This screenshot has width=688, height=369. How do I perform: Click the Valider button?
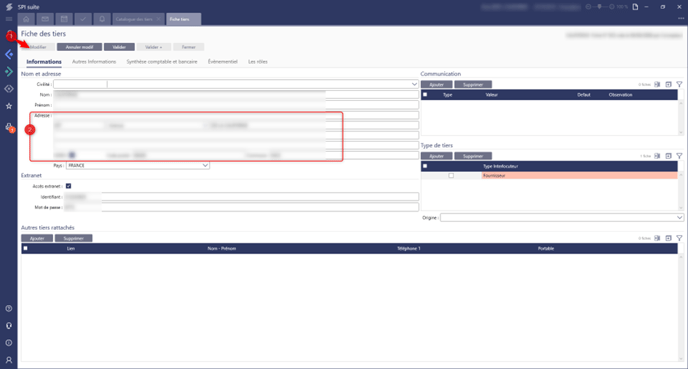[119, 47]
